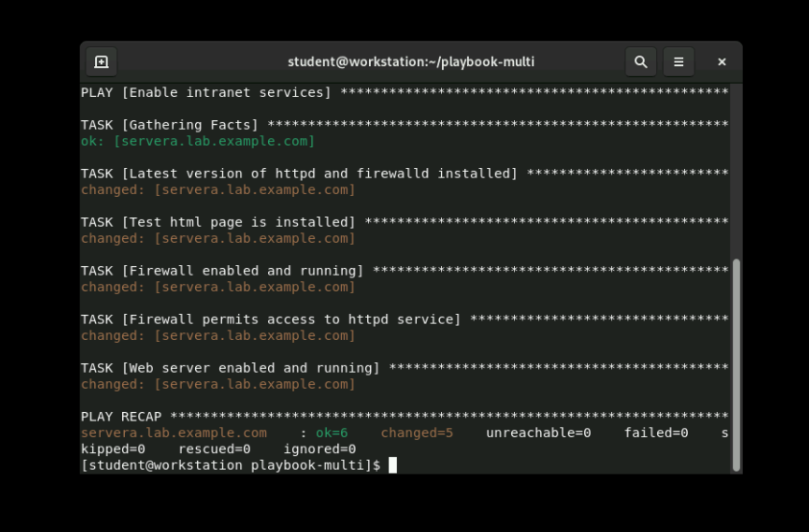Click the TASK [Web server enabled and running] line
This screenshot has width=809, height=532.
tap(404, 368)
